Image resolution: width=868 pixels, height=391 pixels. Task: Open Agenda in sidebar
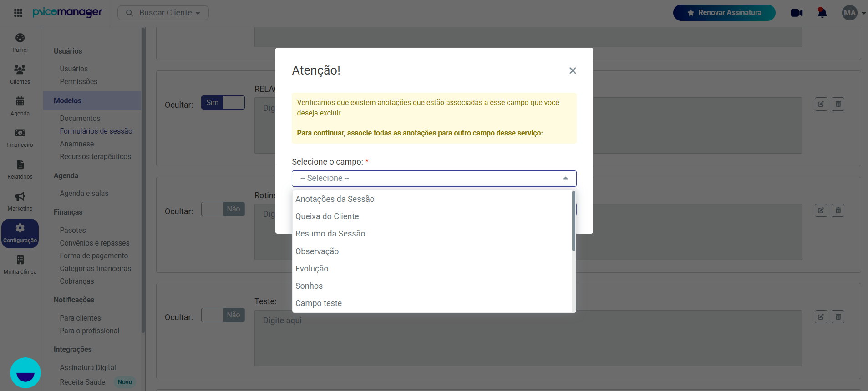coord(20,106)
